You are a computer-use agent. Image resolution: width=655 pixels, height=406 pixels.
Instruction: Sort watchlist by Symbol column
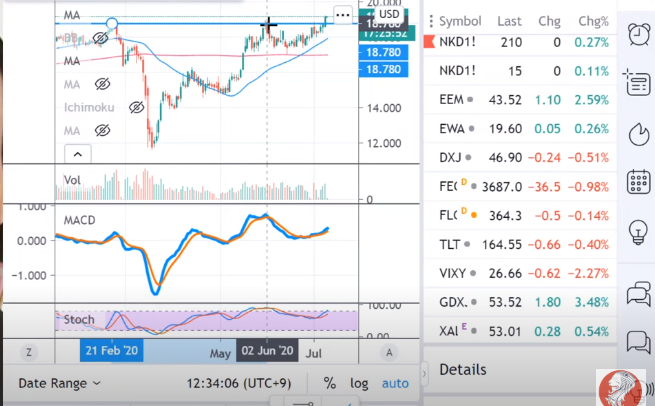(460, 21)
